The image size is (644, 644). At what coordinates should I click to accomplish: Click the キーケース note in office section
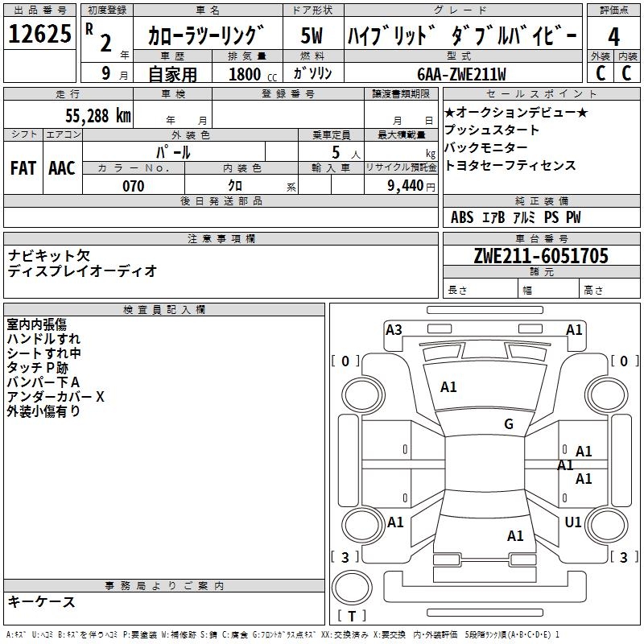coord(42,602)
